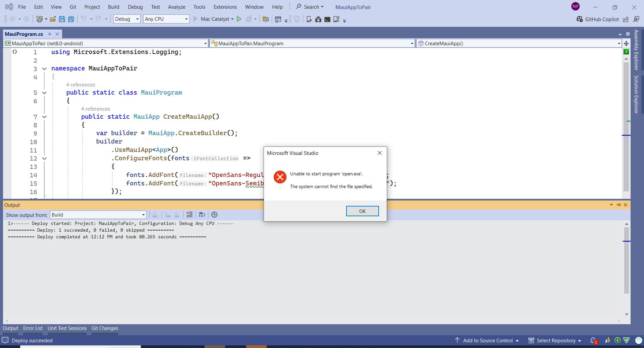Click the Send Feedback person icon
This screenshot has height=348, width=644.
pyautogui.click(x=636, y=19)
